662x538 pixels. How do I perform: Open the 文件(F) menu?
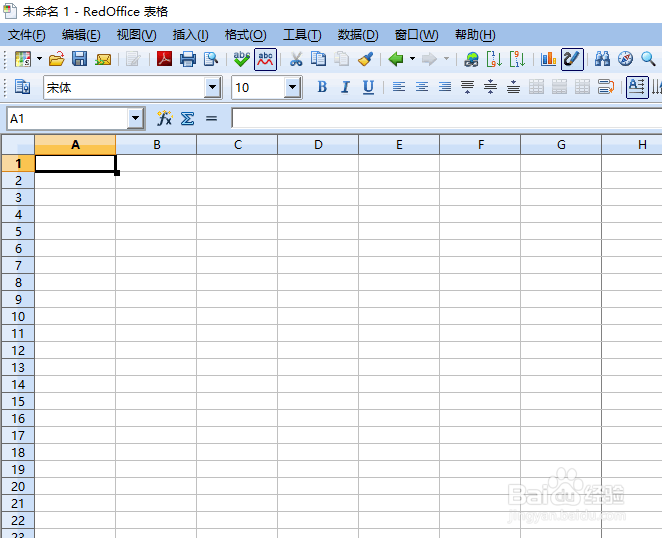point(26,35)
